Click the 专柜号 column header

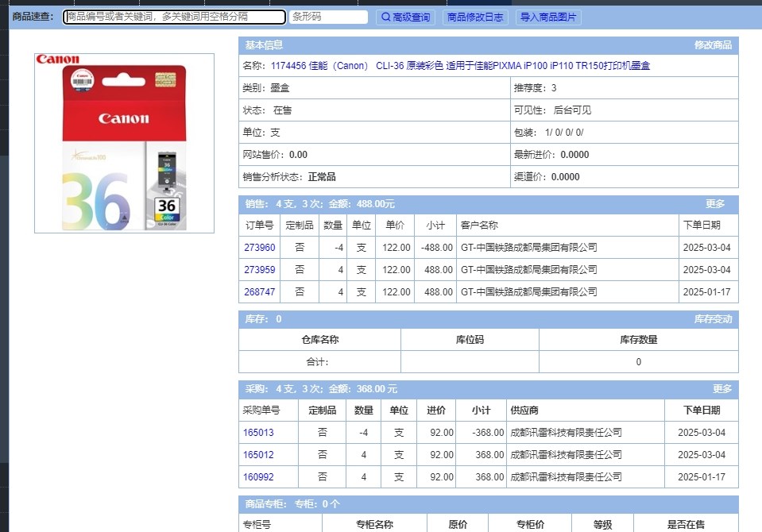coord(280,525)
